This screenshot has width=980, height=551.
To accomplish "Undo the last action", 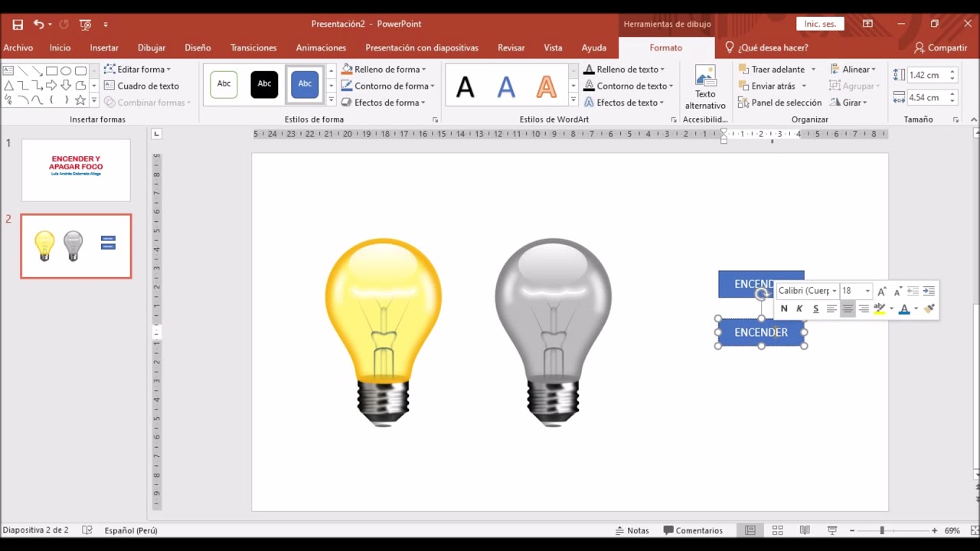I will (38, 24).
